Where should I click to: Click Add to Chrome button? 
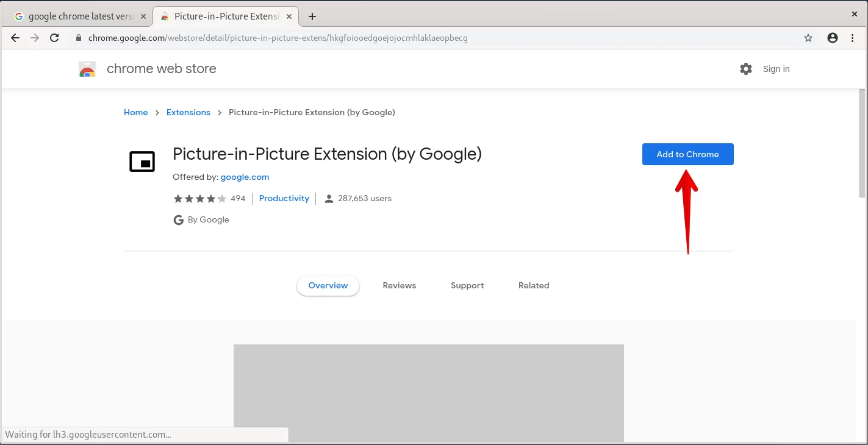click(x=687, y=154)
